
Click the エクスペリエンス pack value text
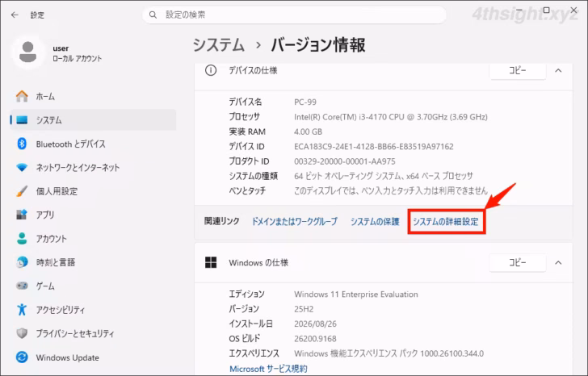[388, 353]
